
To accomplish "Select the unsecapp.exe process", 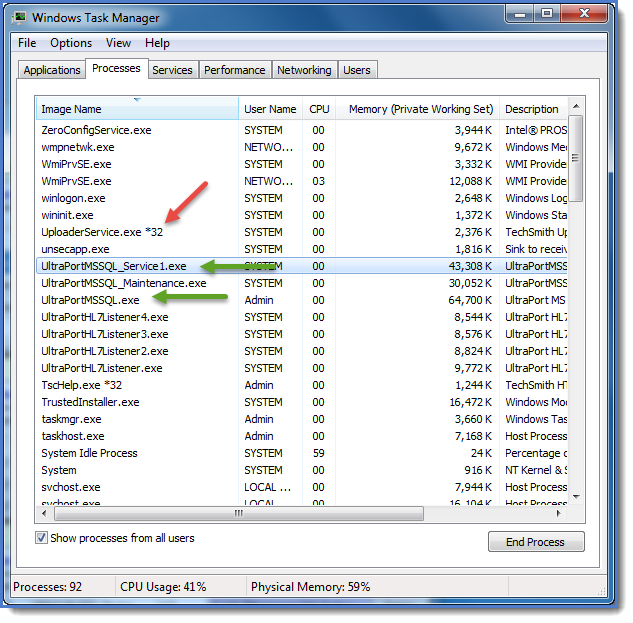I will tap(302, 249).
